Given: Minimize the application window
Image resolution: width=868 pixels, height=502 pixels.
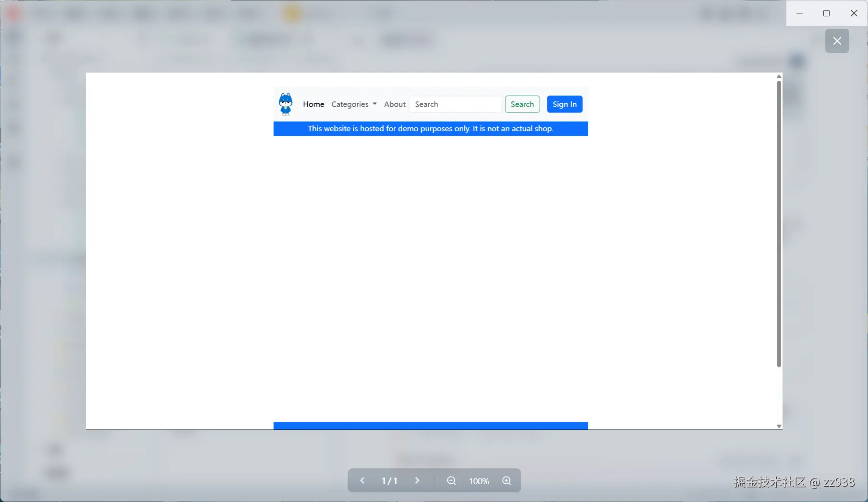Looking at the screenshot, I should pos(799,13).
